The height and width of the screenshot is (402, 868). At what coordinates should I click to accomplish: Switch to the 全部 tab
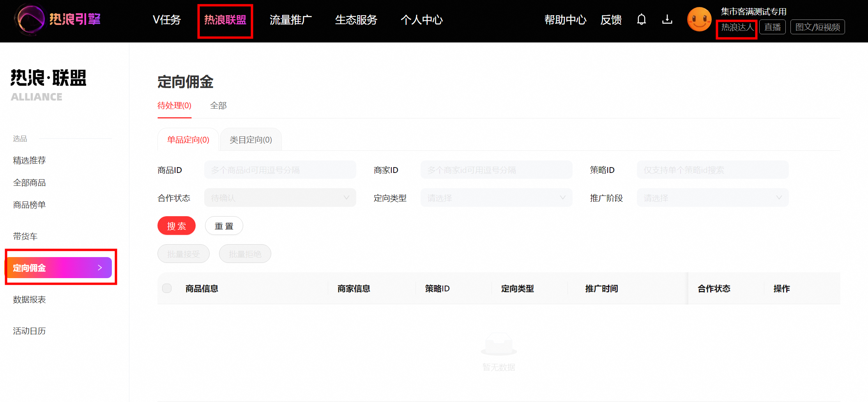pos(218,106)
